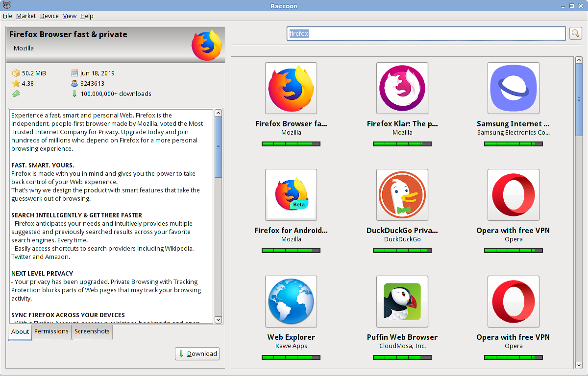This screenshot has width=588, height=376.
Task: Click the user count icon beside 3243613
Action: coord(74,84)
